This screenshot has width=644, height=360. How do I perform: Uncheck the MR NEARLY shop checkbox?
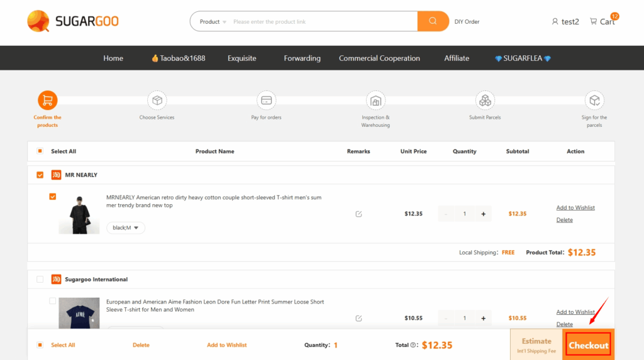(40, 175)
